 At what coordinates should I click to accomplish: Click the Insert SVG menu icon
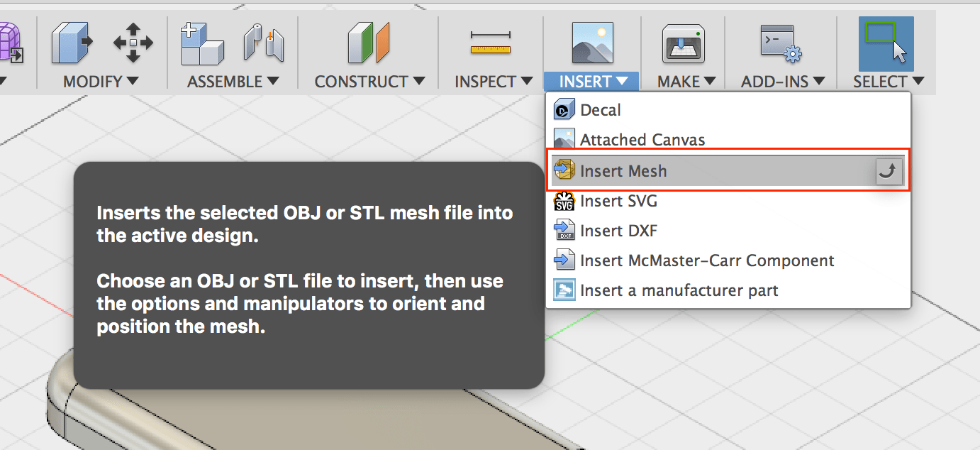[x=563, y=201]
